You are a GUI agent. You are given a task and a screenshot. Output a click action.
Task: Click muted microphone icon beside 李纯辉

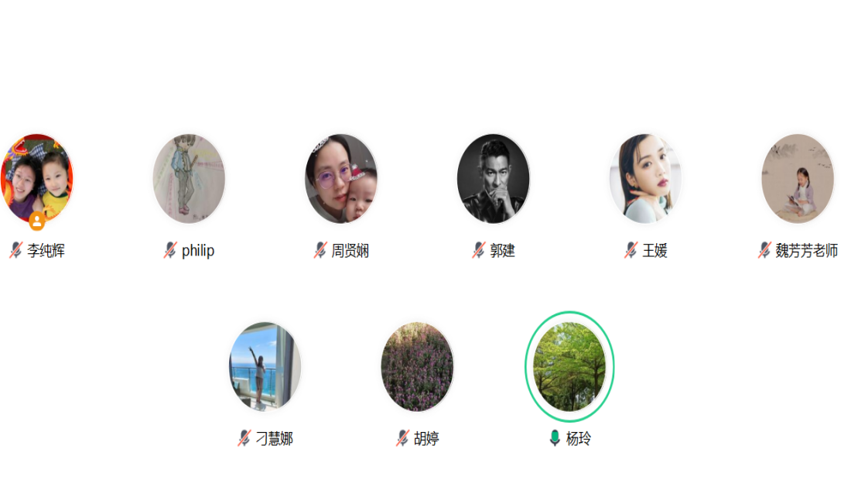tap(16, 250)
